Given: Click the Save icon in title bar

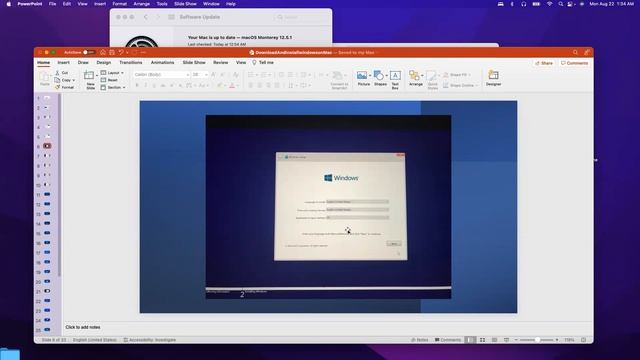Looking at the screenshot, I should click(x=112, y=52).
